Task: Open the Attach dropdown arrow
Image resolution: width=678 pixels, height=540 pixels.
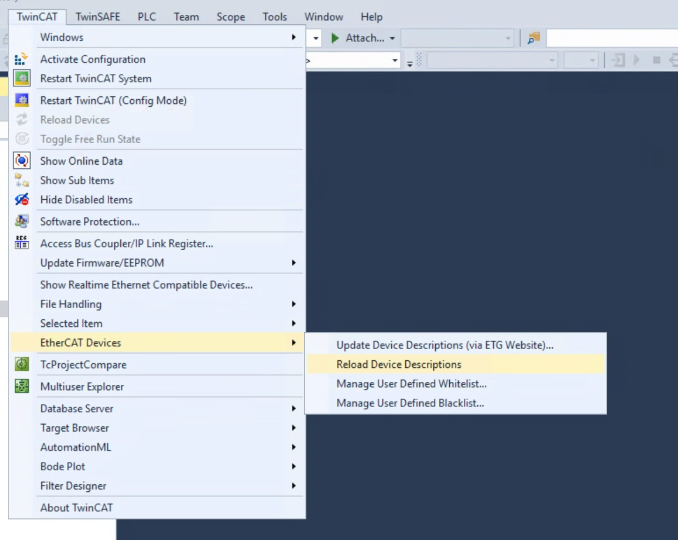Action: 393,38
